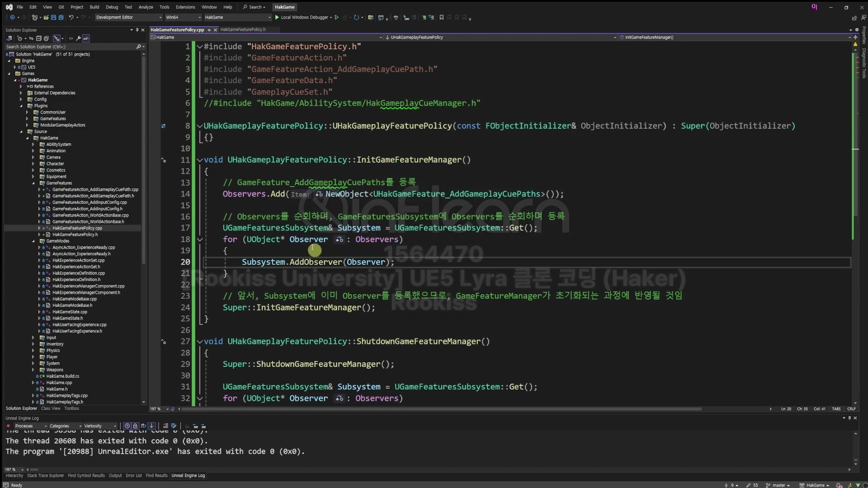Open the Debug menu

point(112,7)
